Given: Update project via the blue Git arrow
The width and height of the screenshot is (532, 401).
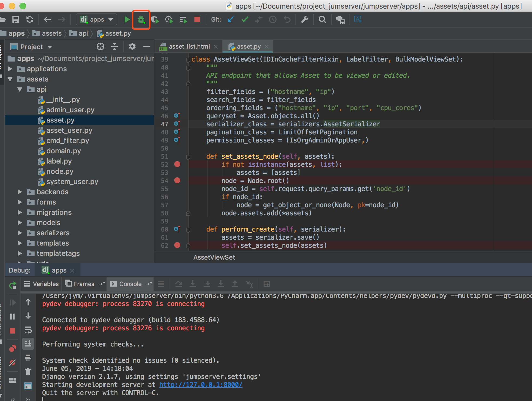Looking at the screenshot, I should coord(230,19).
